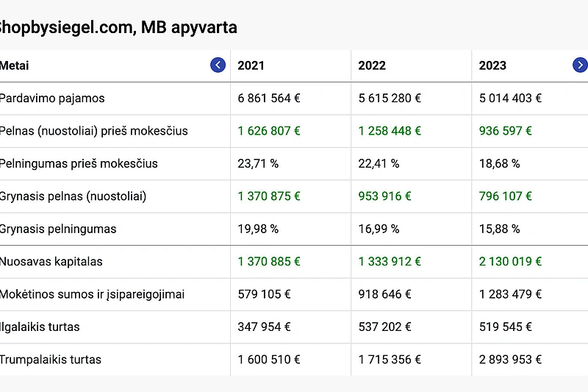Click the 6 861 564 € value
588x392 pixels.
(269, 99)
